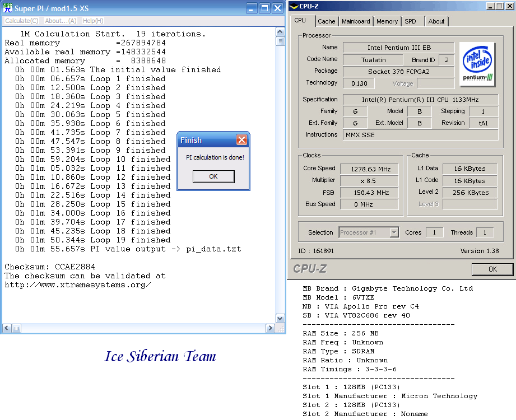The image size is (516, 420).
Task: Click the Package field Socket 370 FCPGA2
Action: [398, 71]
